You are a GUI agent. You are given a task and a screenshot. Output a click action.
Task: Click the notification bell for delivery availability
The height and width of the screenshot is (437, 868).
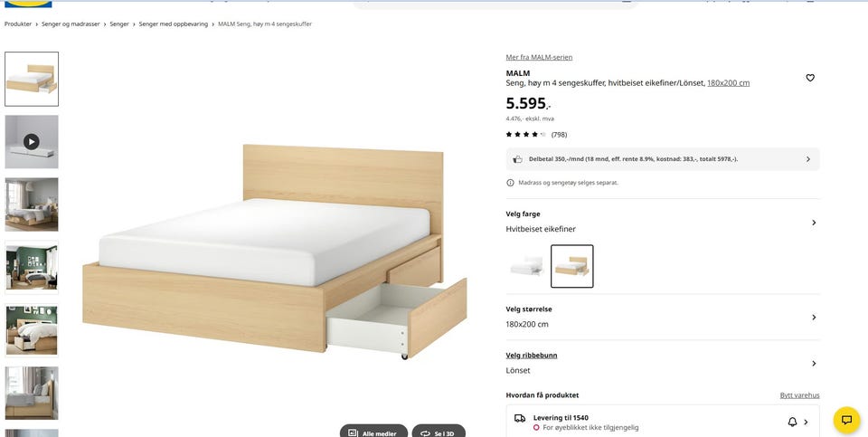coord(792,422)
